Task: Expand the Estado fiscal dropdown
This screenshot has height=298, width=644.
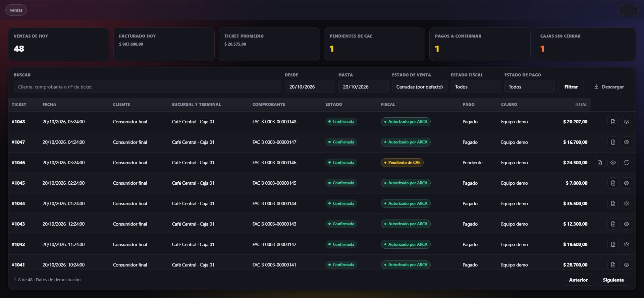Action: pos(476,87)
